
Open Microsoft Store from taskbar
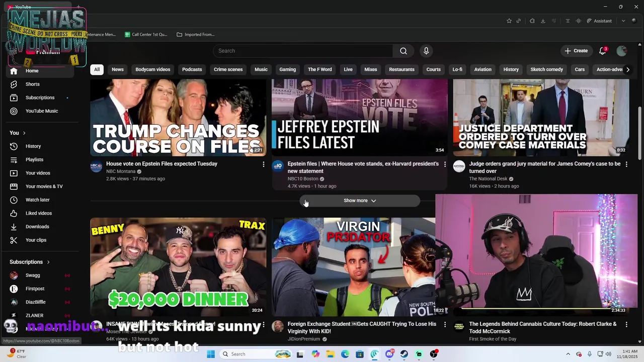click(x=360, y=354)
